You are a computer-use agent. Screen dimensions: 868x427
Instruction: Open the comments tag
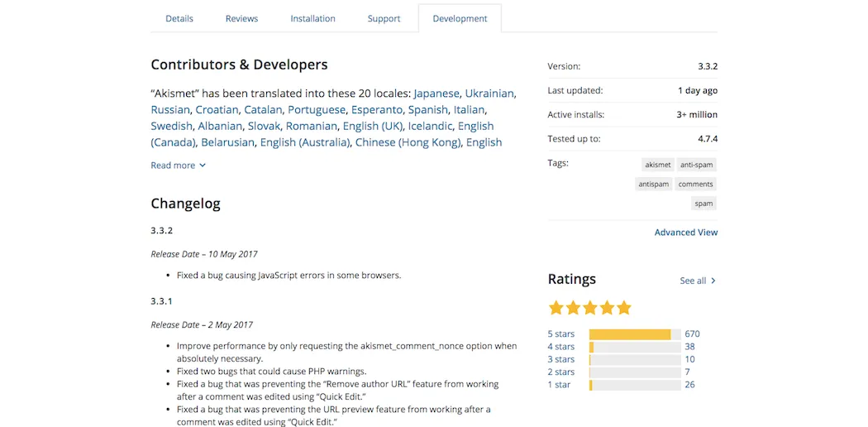696,184
